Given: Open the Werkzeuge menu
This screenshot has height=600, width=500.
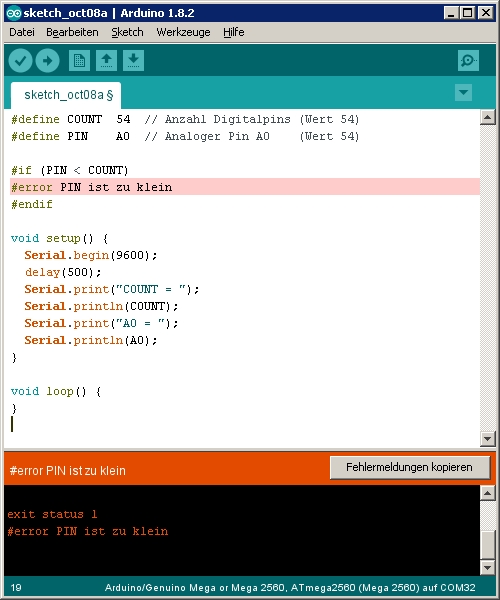Looking at the screenshot, I should 183,32.
